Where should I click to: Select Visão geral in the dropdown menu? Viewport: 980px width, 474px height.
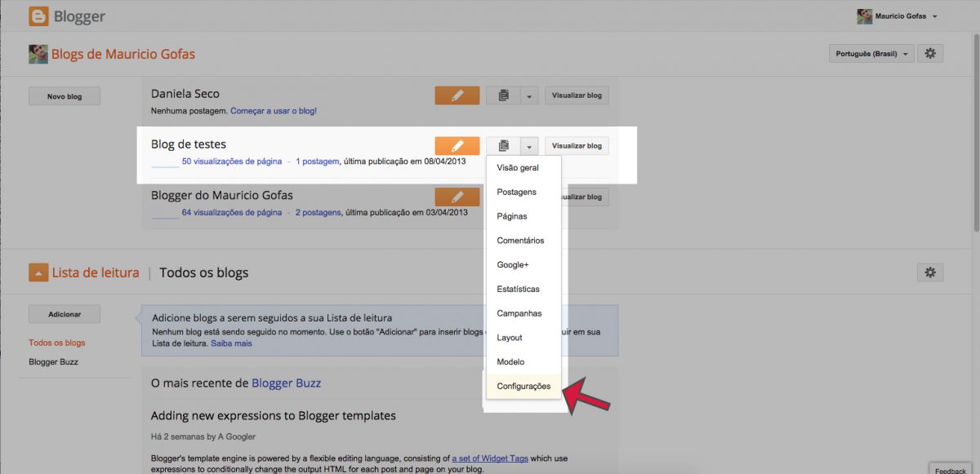click(x=523, y=168)
